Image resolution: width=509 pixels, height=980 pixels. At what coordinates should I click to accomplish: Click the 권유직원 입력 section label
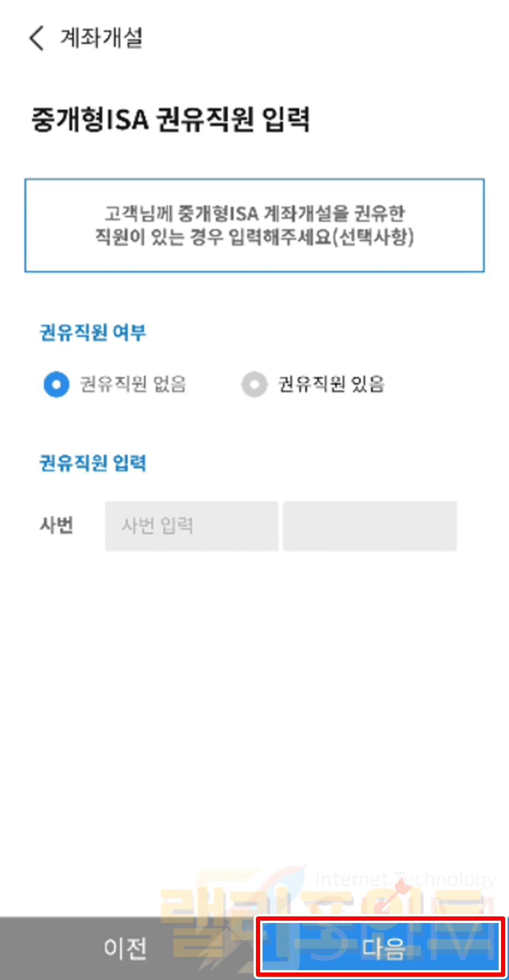[x=93, y=463]
